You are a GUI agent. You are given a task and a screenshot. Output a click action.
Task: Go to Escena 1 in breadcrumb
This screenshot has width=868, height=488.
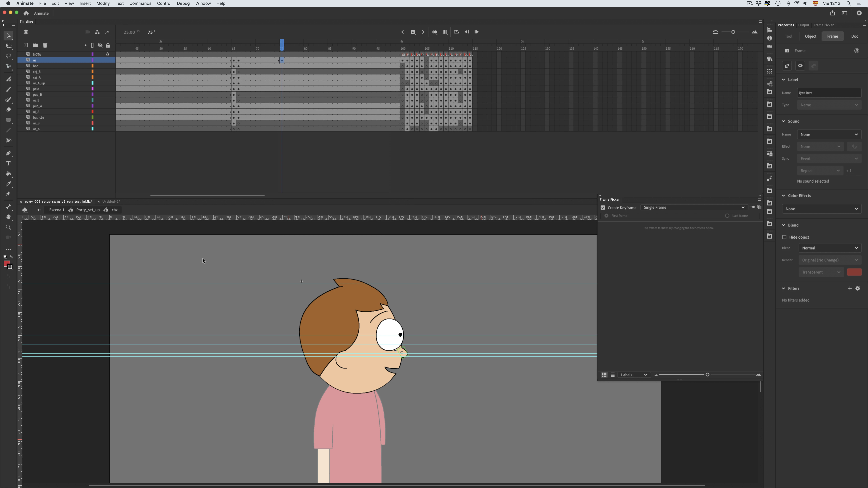(x=57, y=210)
